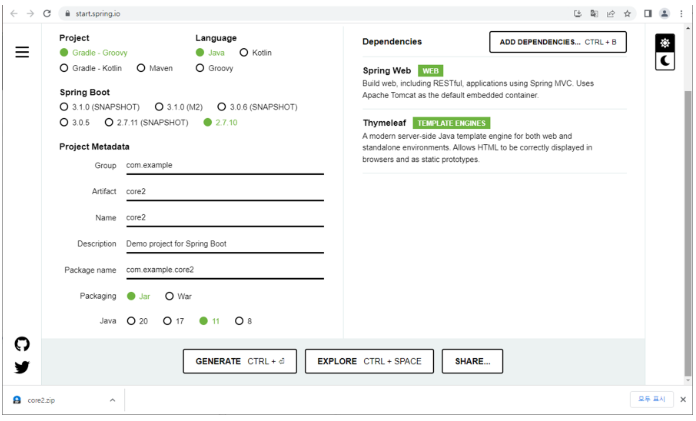Click the share page icon in address bar
696x421 pixels.
click(611, 14)
